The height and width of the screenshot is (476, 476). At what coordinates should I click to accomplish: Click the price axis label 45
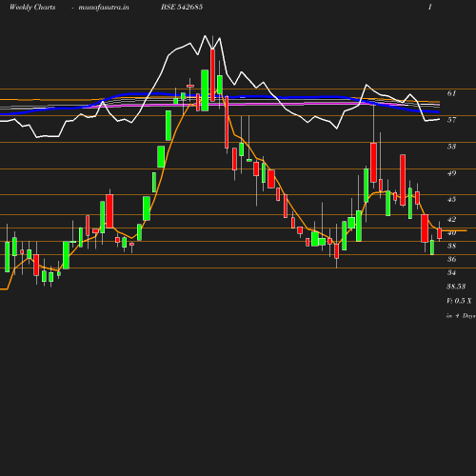451,199
